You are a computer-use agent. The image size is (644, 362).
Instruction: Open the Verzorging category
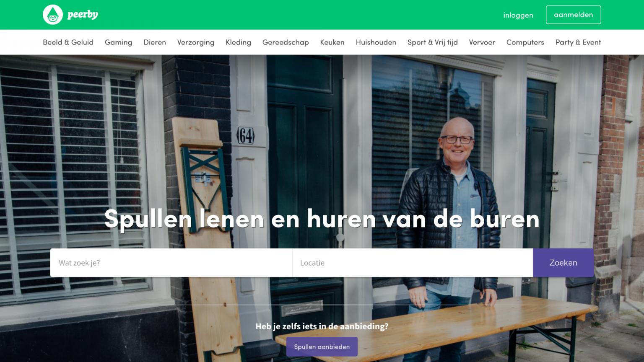click(x=196, y=42)
